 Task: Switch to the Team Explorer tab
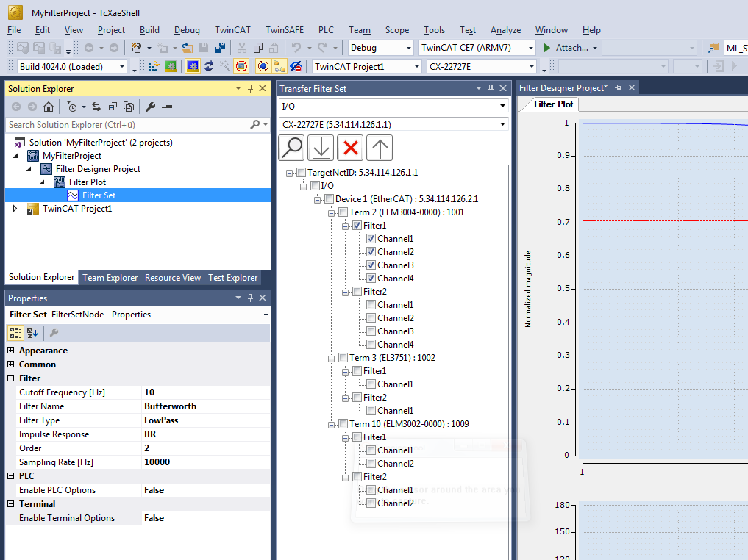pos(110,277)
